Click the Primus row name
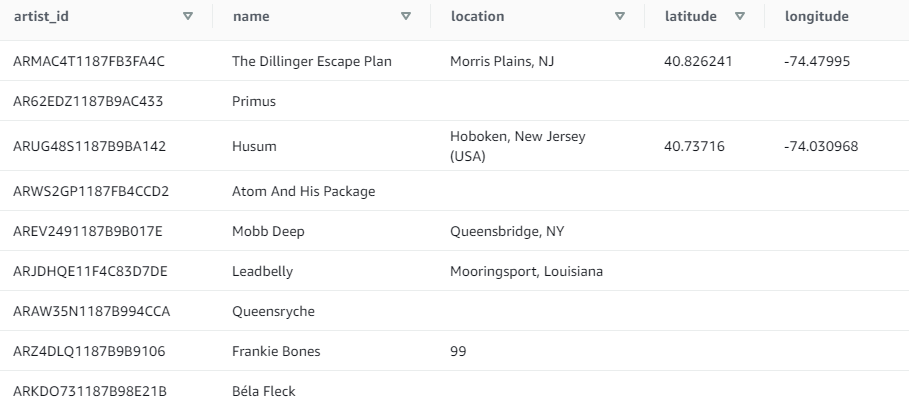 [x=254, y=101]
